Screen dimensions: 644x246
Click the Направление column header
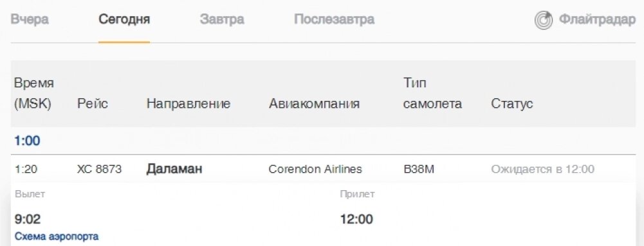tap(188, 104)
